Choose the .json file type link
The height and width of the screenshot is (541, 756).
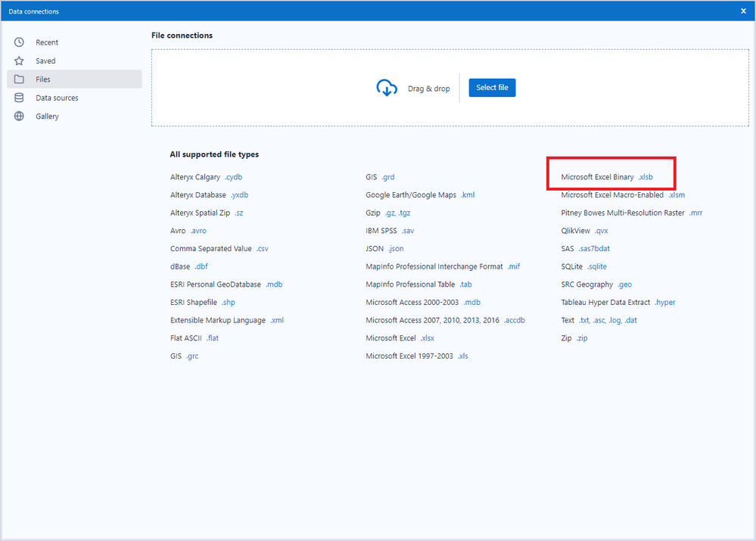click(x=396, y=249)
